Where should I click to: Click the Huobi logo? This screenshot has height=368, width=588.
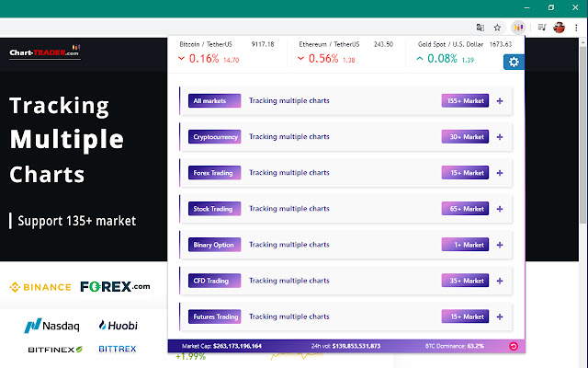click(x=119, y=325)
